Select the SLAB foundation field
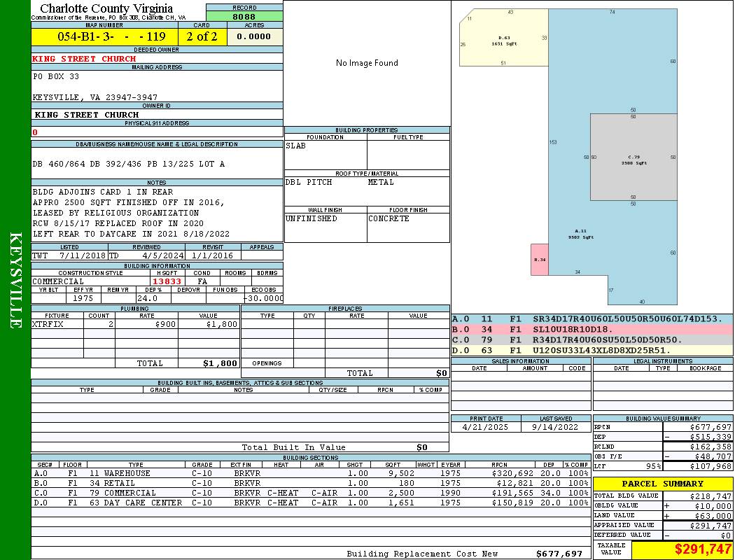Image resolution: width=735 pixels, height=560 pixels. point(325,155)
